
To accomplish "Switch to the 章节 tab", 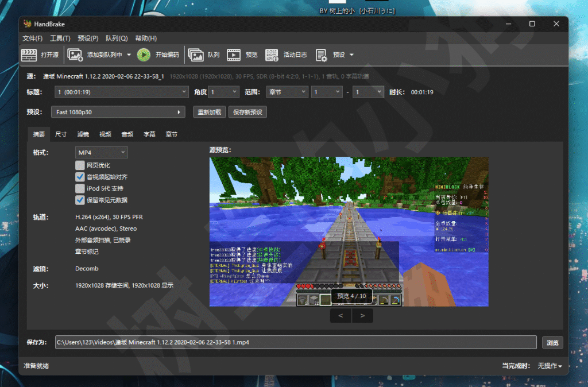I will click(172, 134).
